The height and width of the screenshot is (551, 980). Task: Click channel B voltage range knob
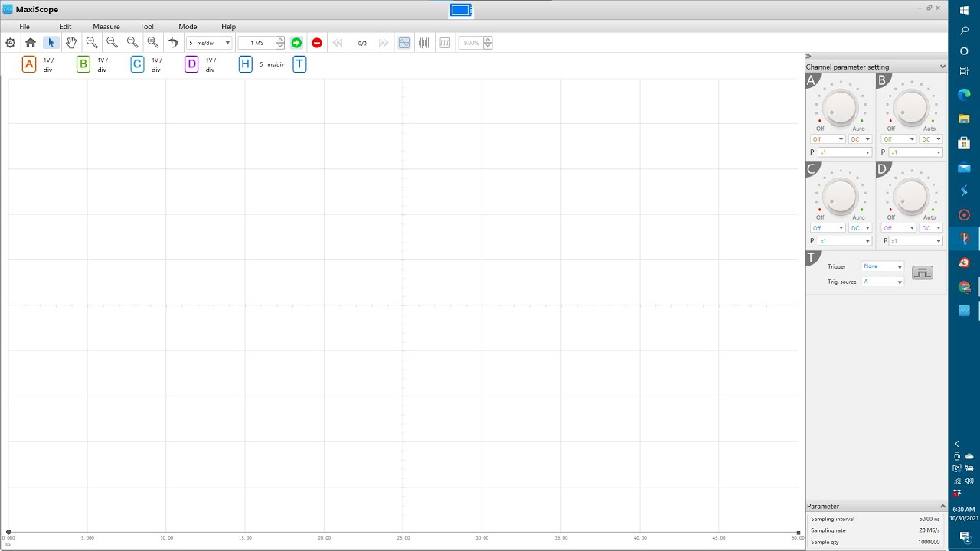911,107
